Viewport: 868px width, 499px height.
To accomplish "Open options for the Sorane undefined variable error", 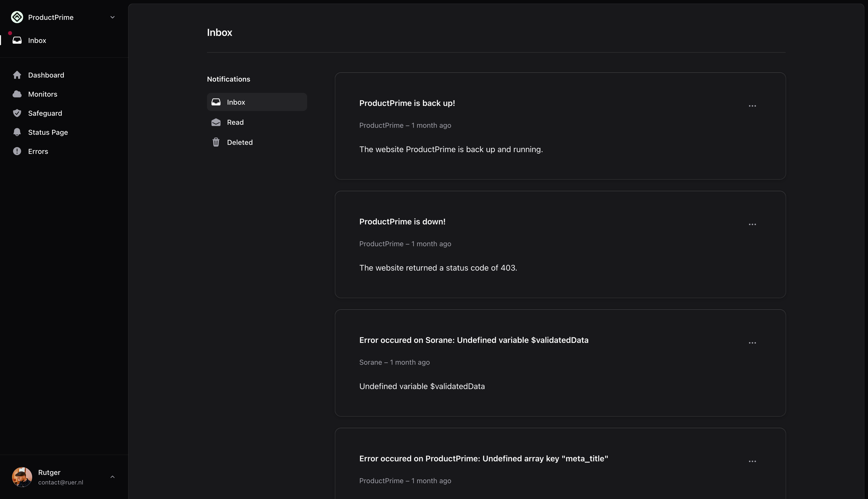I will 752,343.
